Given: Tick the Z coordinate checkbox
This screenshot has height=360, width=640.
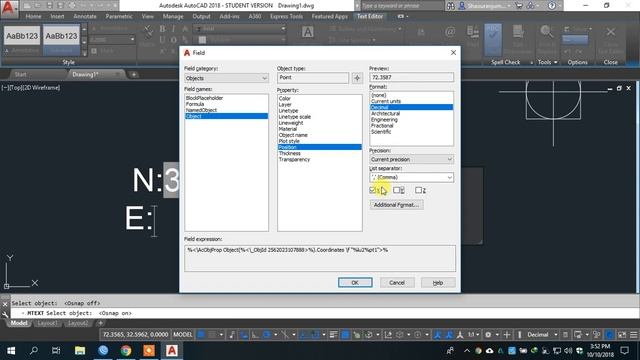Looking at the screenshot, I should [418, 190].
